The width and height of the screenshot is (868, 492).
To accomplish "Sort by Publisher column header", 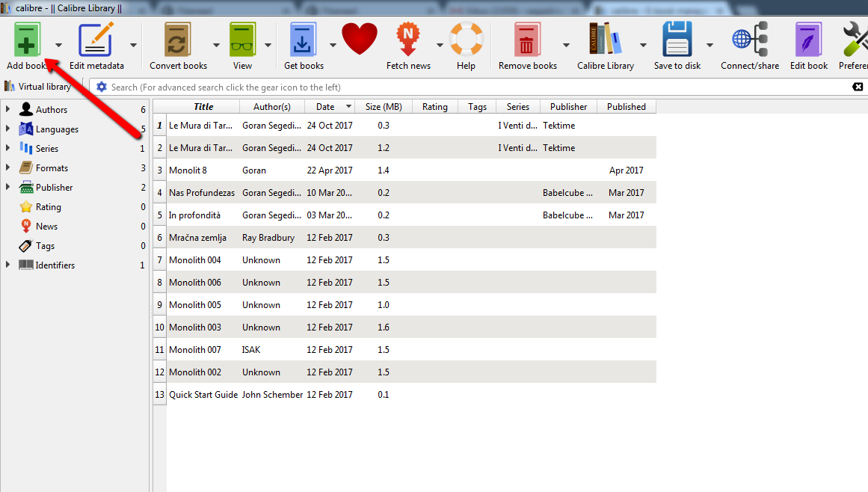I will 568,107.
